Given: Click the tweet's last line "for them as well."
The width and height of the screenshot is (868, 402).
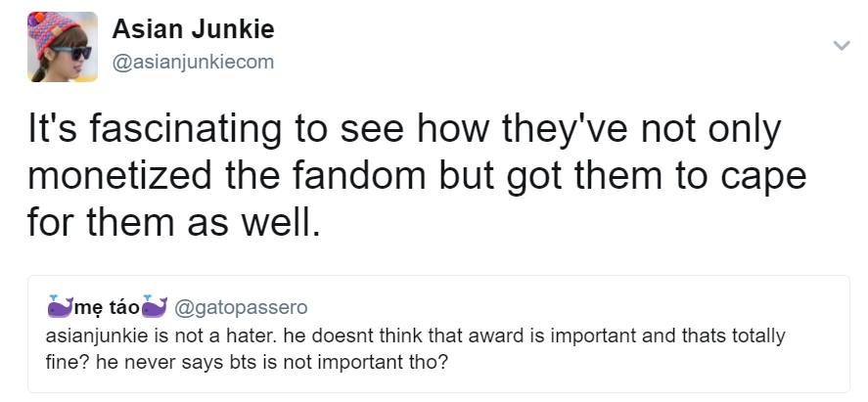Looking at the screenshot, I should point(172,224).
